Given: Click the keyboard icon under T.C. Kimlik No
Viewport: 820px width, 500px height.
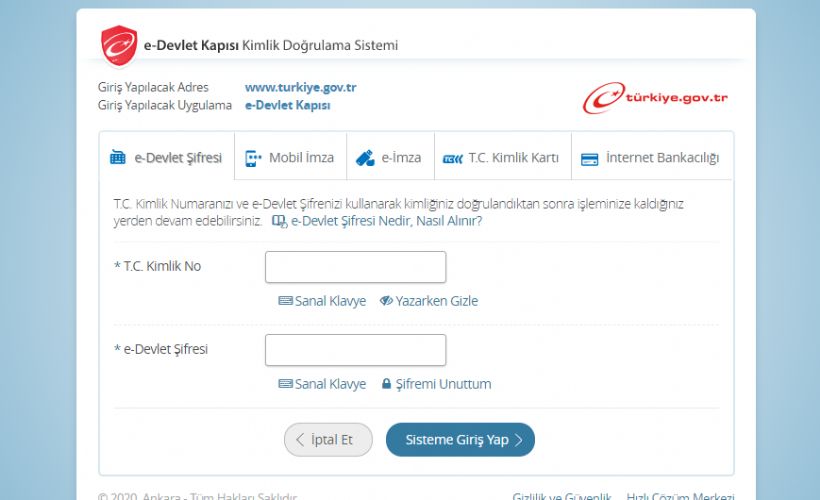Looking at the screenshot, I should [x=285, y=301].
